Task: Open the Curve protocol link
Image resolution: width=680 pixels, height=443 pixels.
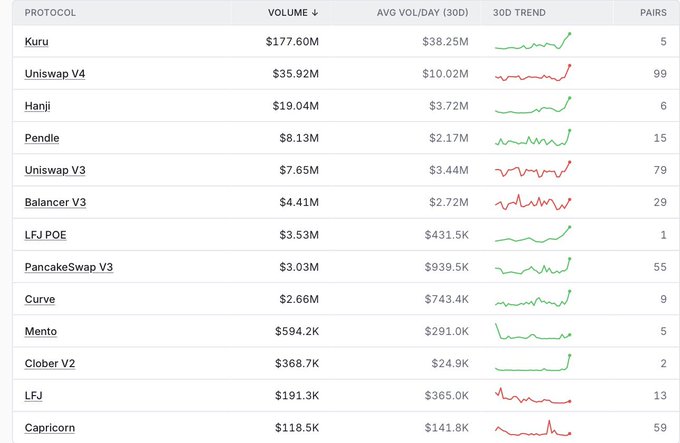Action: [x=40, y=299]
